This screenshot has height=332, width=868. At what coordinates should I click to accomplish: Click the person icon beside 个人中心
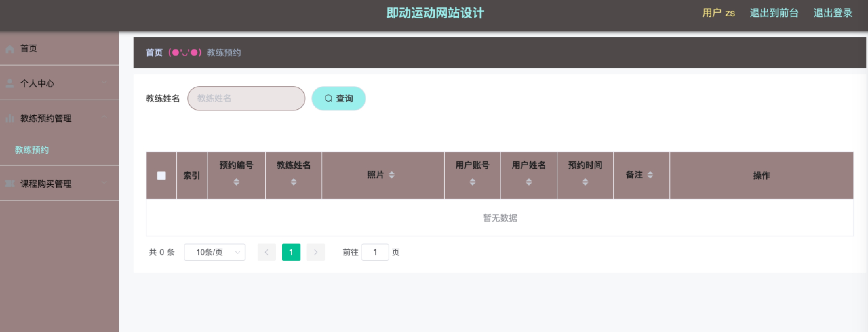click(x=10, y=83)
